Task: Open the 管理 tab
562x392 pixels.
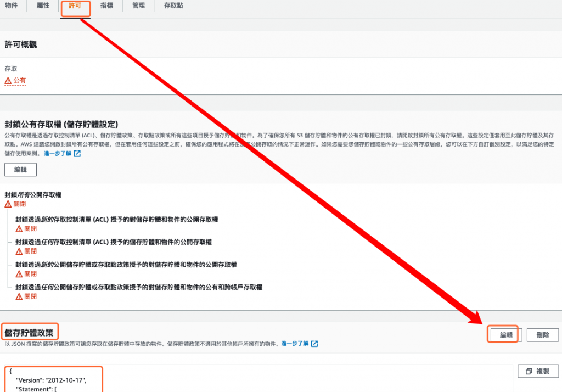Action: [x=138, y=5]
